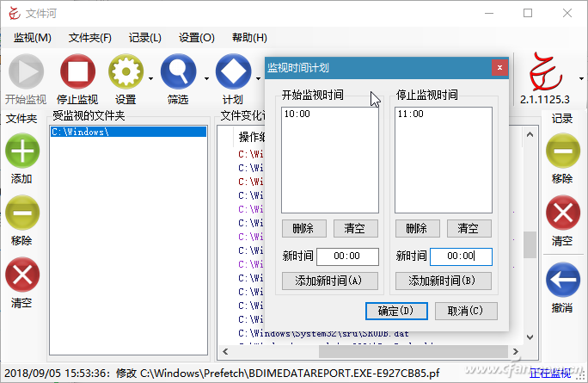Click the 筛选 magnifier icon
588x383 pixels.
coord(178,71)
